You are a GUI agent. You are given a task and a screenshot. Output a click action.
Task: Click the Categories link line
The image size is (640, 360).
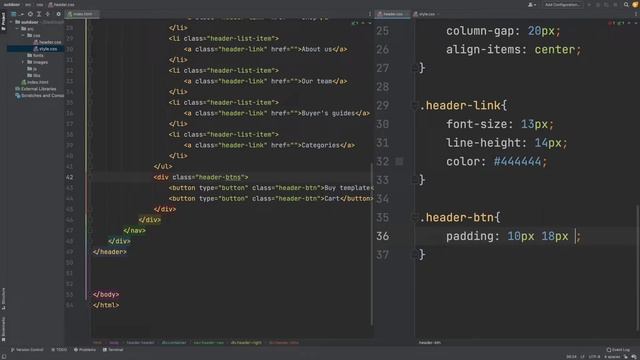point(269,145)
